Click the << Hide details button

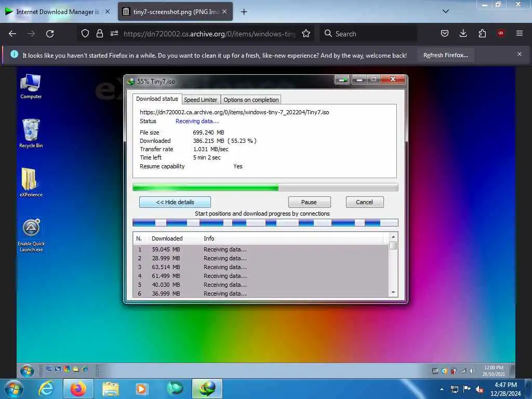[175, 202]
